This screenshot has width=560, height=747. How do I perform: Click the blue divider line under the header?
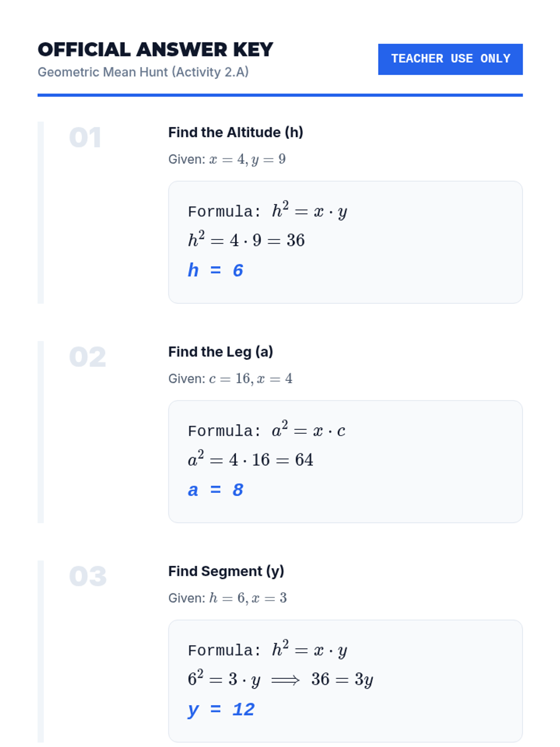[x=280, y=95]
